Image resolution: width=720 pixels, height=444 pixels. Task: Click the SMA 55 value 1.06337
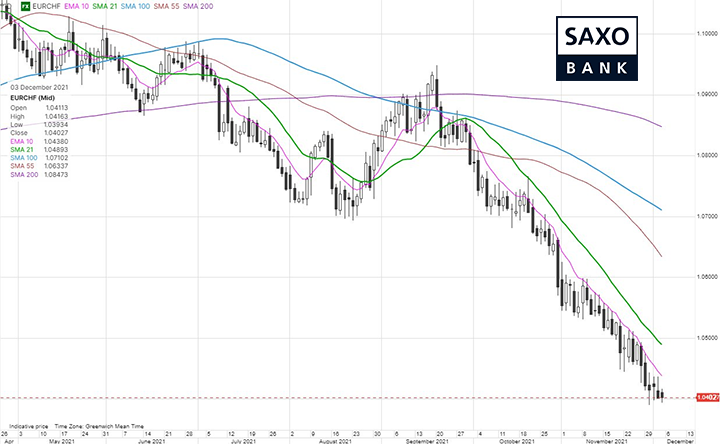coord(56,166)
